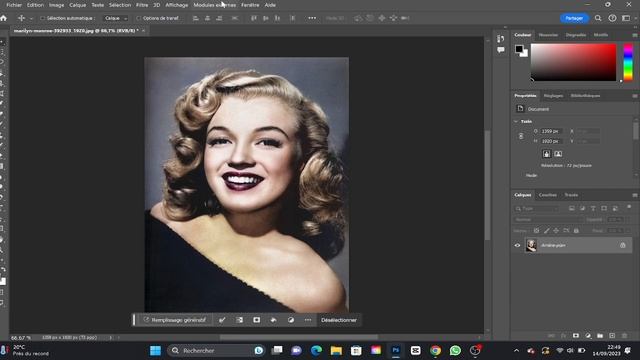
Task: Click the fill selection icon in contextual bar
Action: [x=273, y=320]
